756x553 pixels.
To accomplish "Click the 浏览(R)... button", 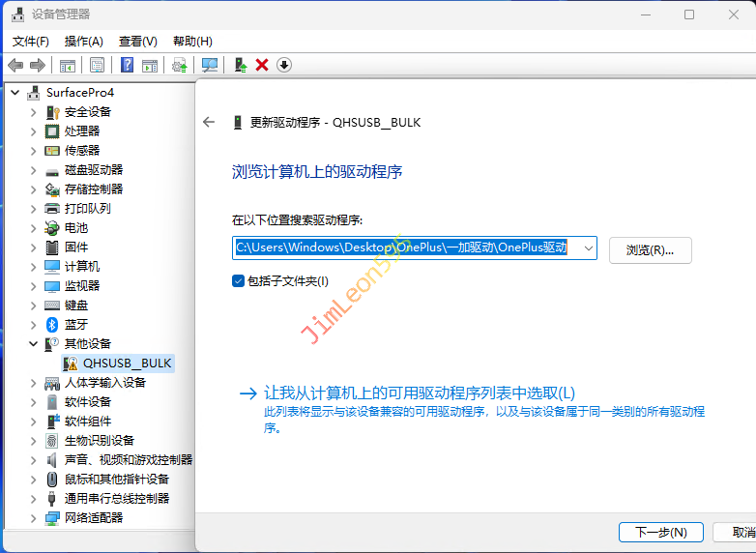I will 650,249.
